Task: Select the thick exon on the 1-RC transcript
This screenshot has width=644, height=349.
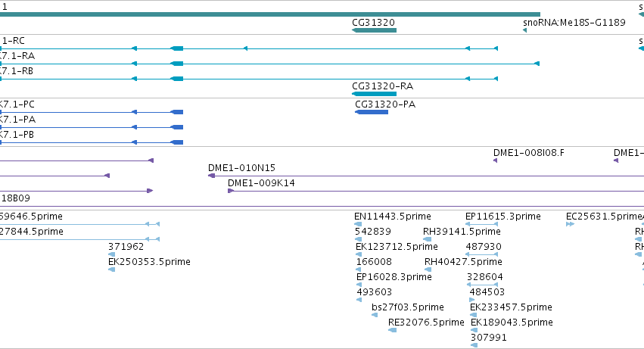Action: (177, 48)
